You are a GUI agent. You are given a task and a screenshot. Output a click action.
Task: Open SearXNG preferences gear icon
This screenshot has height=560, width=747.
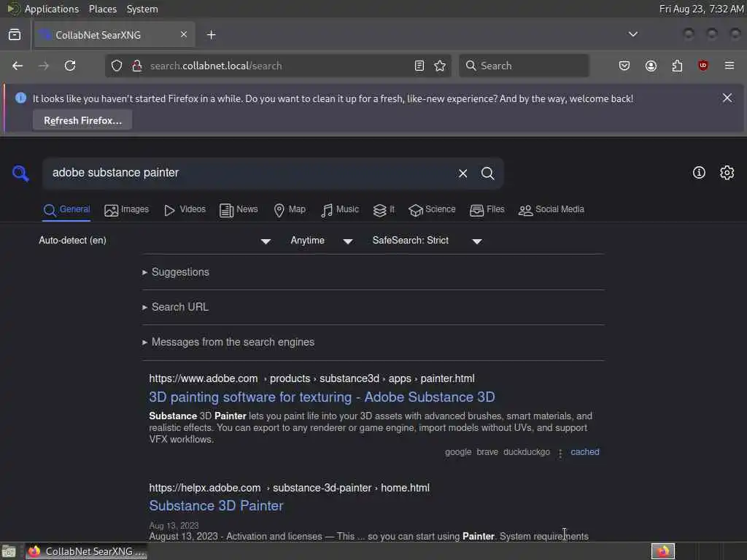coord(727,172)
